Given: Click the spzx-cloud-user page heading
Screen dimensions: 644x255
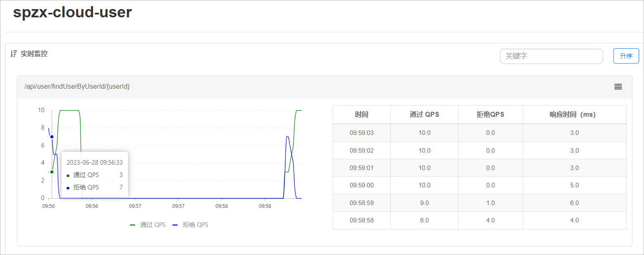Looking at the screenshot, I should tap(72, 12).
